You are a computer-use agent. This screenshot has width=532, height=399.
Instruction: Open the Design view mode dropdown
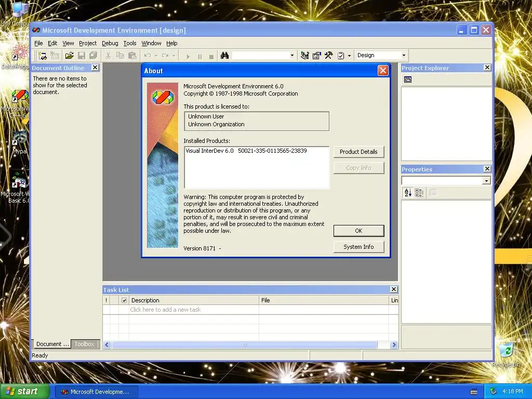404,55
